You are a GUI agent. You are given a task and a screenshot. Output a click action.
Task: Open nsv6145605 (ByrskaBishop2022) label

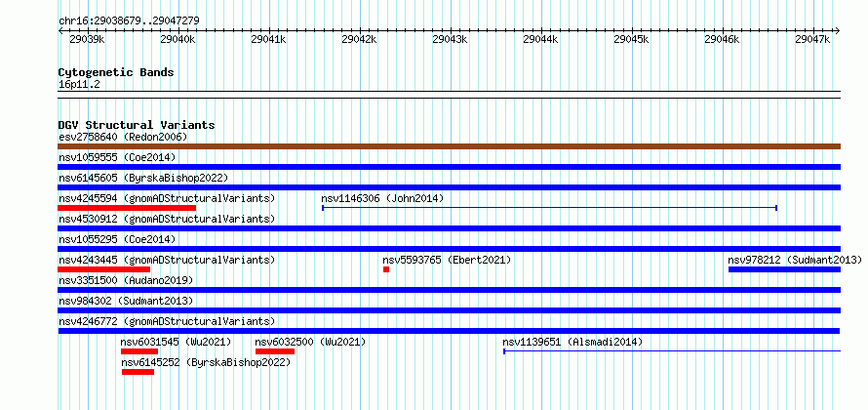pyautogui.click(x=142, y=178)
